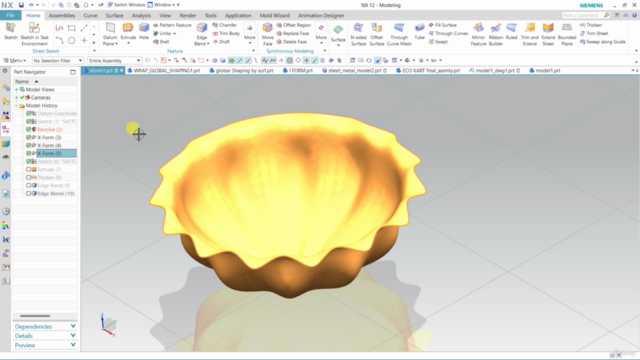
Task: Toggle the Revolve (2) feature checkbox
Action: (x=29, y=129)
